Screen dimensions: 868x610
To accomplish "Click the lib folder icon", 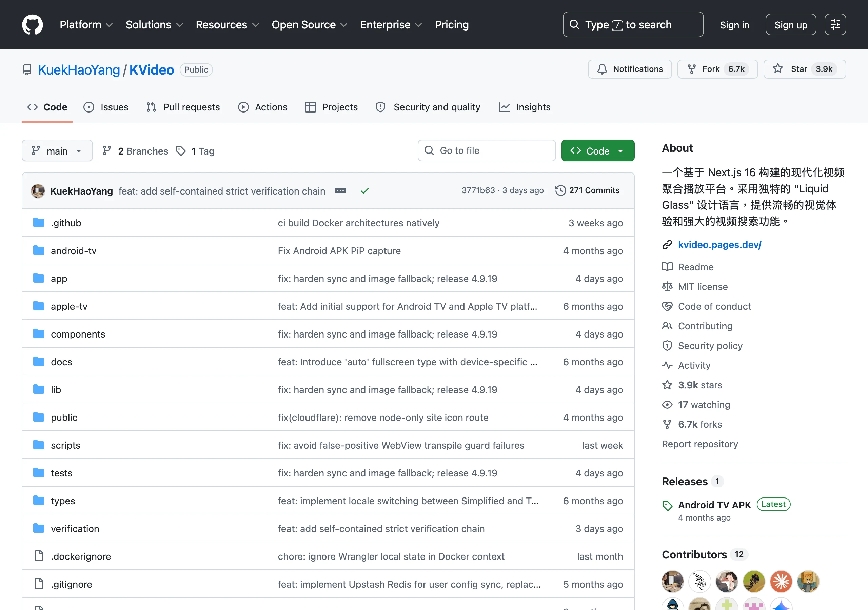I will point(39,389).
